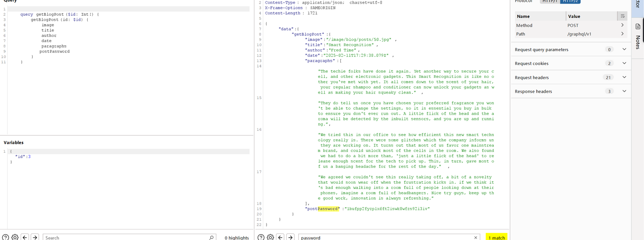Screen dimensions: 644x240
Task: Click the highlighted 'Password' match in response
Action: [x=329, y=209]
